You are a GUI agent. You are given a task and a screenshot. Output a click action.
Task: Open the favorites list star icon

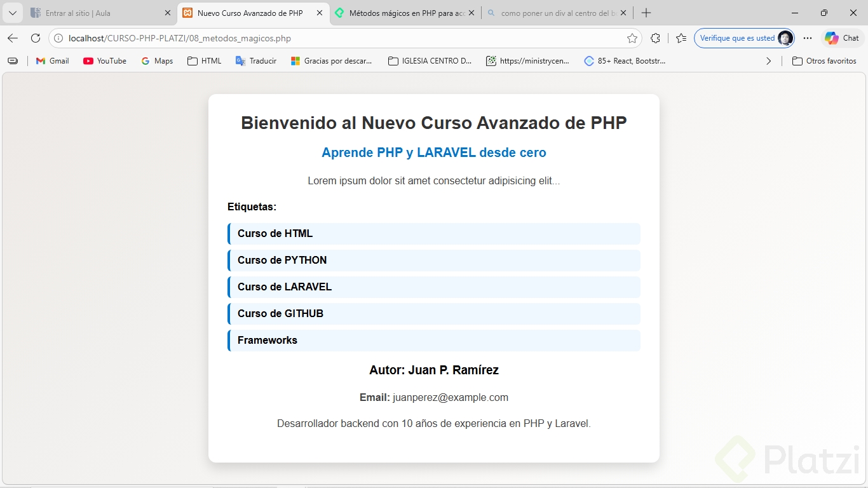(x=681, y=38)
